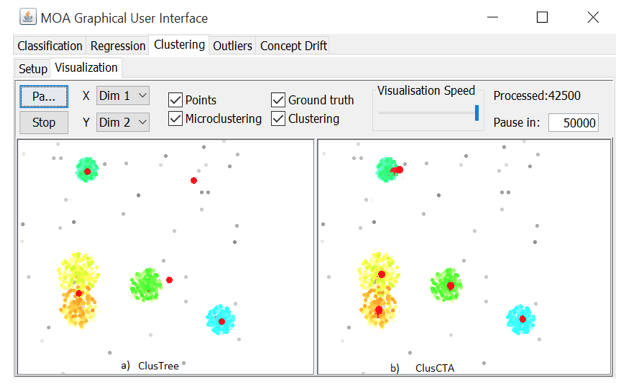
Task: Maximize the MOA window
Action: point(542,18)
